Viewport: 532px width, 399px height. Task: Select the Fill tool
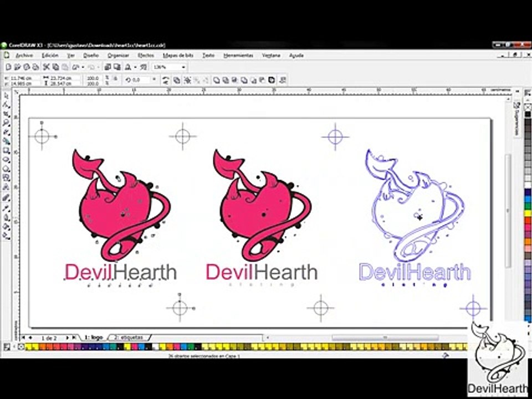6,226
